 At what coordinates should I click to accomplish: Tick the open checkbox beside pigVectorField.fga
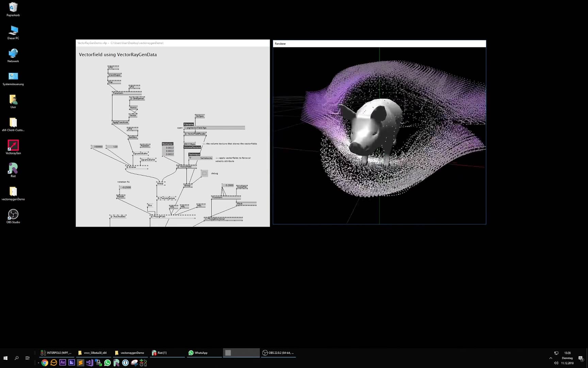tap(185, 128)
